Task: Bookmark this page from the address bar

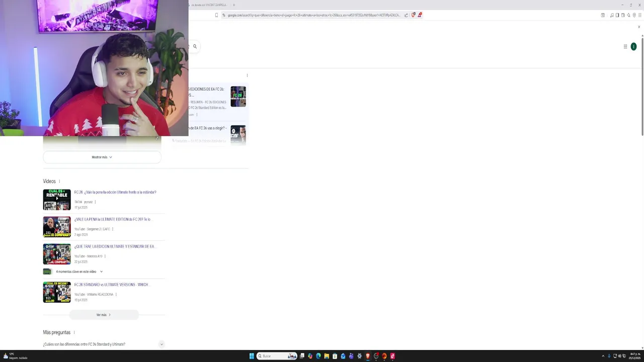Action: point(216,15)
